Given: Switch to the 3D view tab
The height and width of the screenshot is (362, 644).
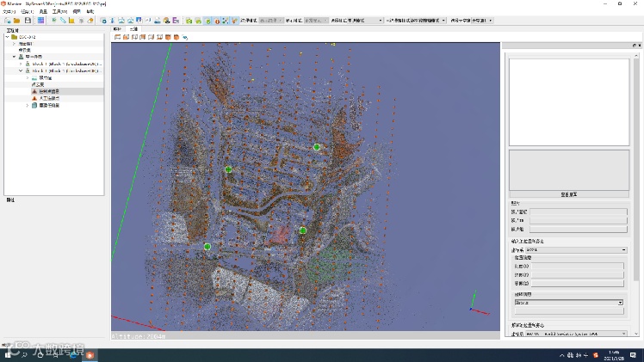Looking at the screenshot, I should pyautogui.click(x=133, y=29).
